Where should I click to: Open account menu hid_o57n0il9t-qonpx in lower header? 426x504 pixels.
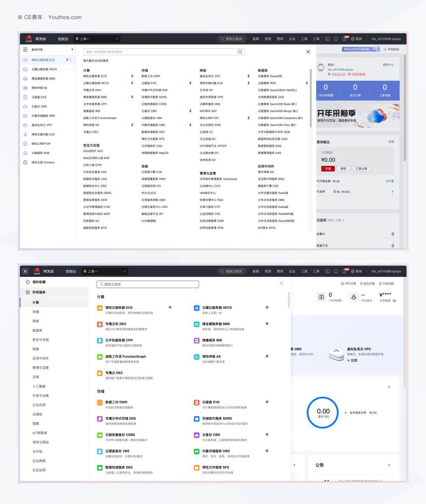(386, 271)
